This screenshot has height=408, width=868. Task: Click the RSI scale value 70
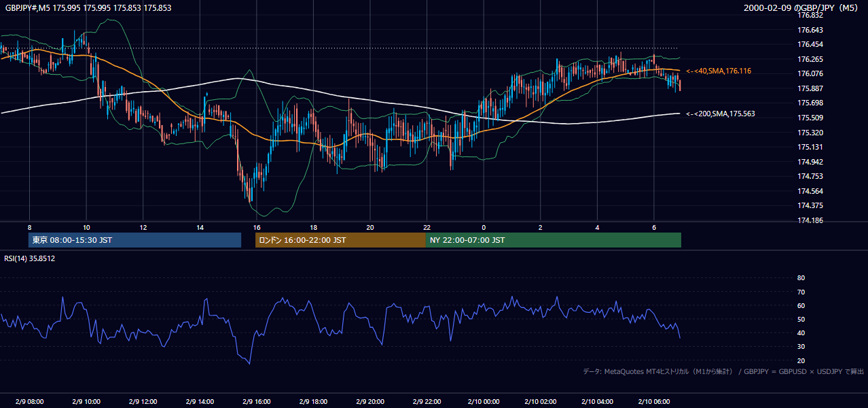point(801,292)
